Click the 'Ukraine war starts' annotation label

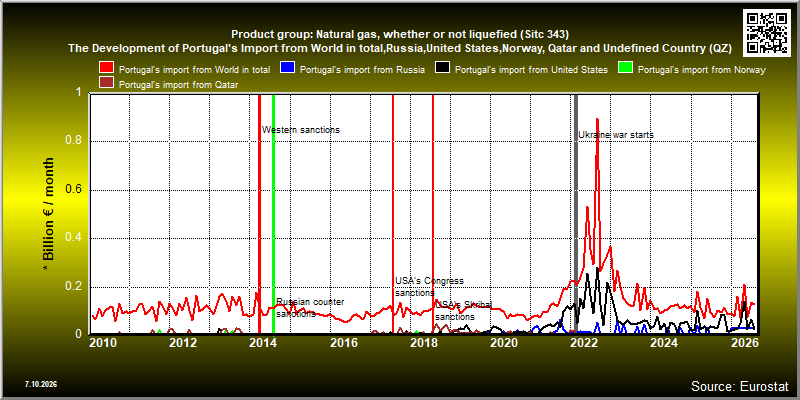click(616, 135)
